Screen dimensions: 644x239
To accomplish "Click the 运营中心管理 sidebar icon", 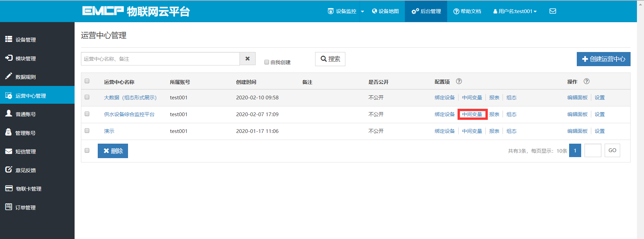I will tap(9, 95).
